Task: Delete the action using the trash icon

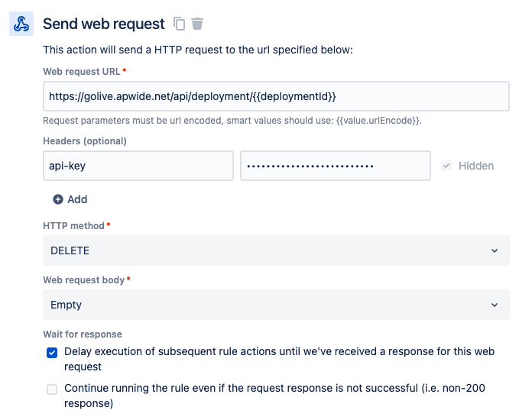Action: tap(198, 24)
